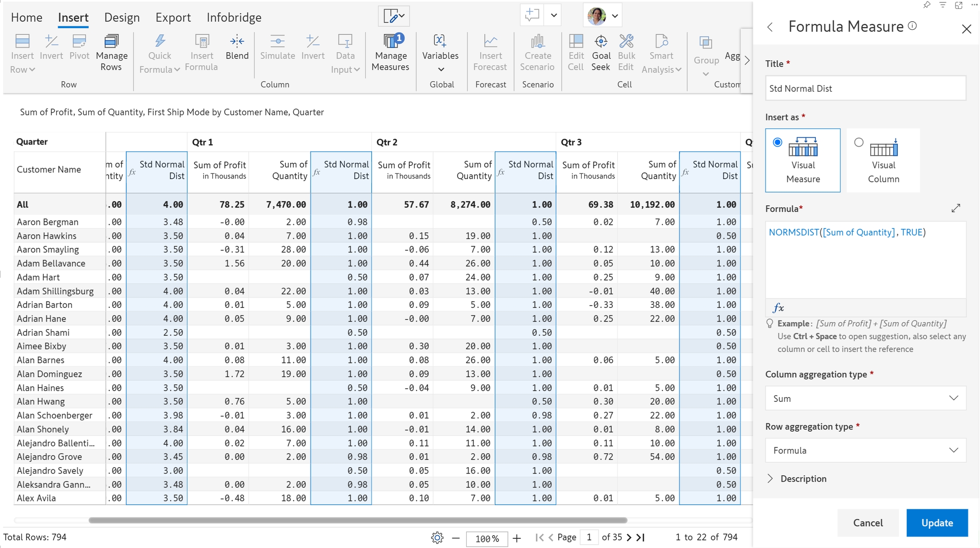The width and height of the screenshot is (980, 548).
Task: Select Visual Measure radio option
Action: pos(777,142)
